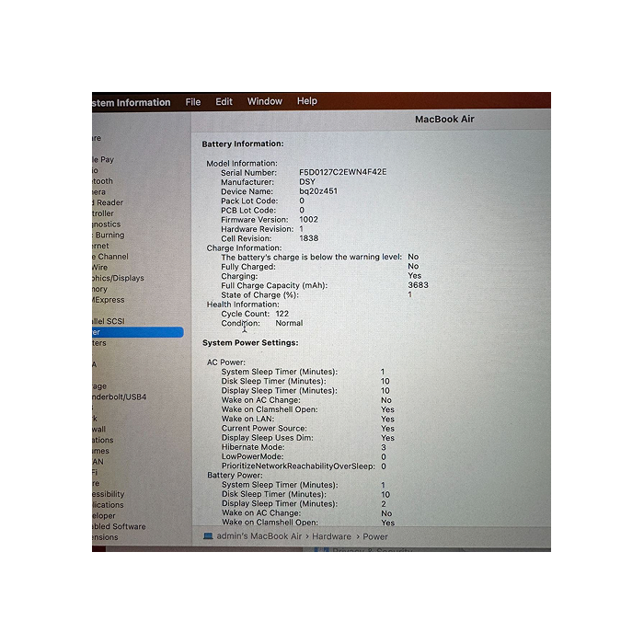Click PrioritizeNetworkReachabilityOverSleep label
Screen dimensions: 644x644
click(298, 466)
